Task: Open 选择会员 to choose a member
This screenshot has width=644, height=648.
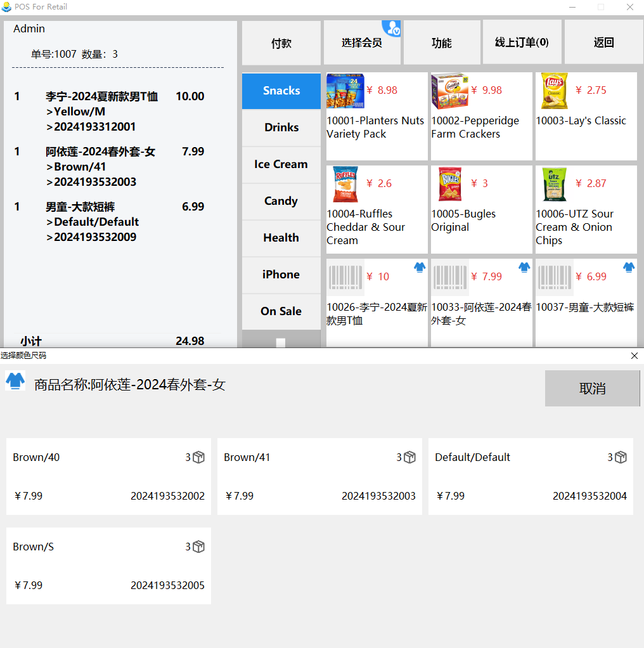Action: 362,42
